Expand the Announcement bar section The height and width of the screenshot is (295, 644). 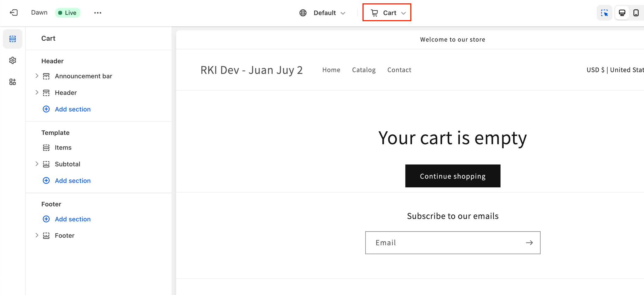click(x=37, y=76)
